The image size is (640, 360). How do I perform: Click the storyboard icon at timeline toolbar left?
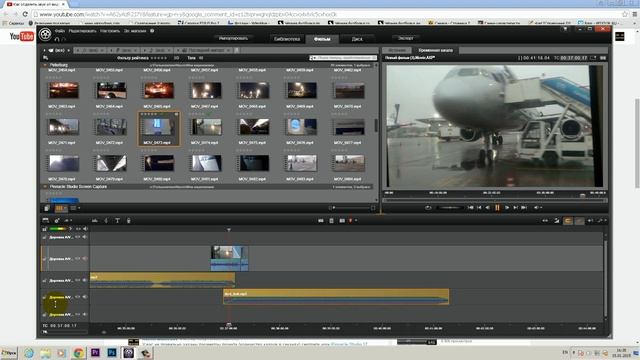(45, 220)
